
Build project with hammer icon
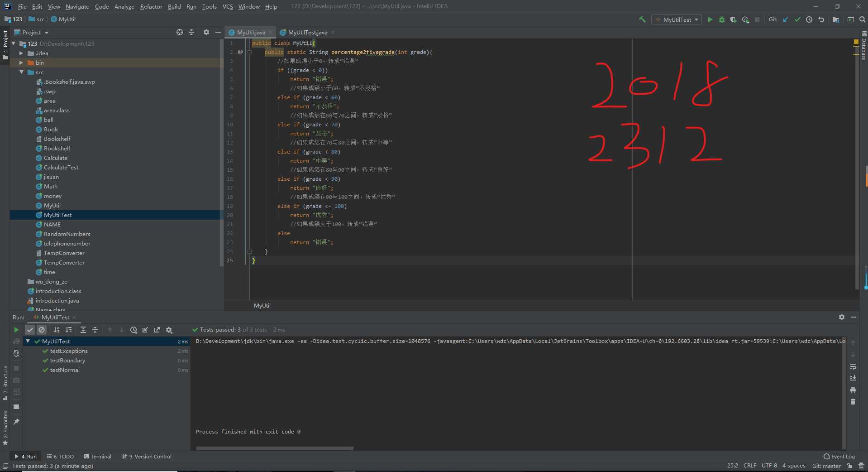click(642, 19)
